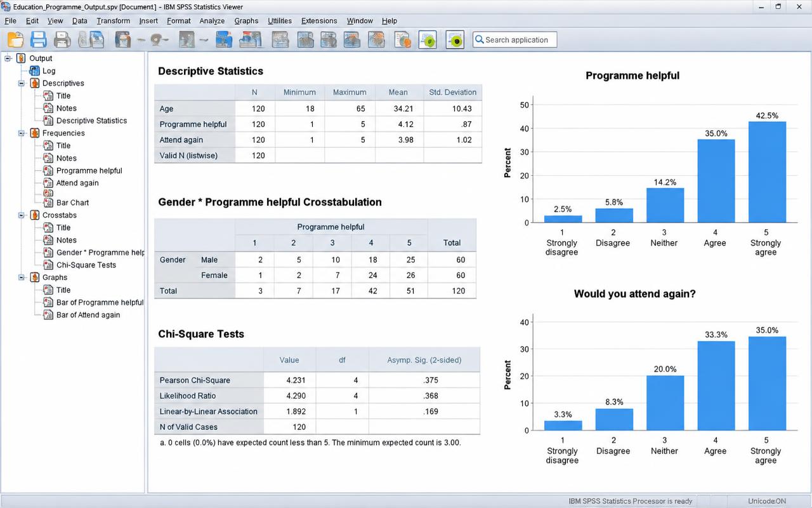Click the icon beside Bar Chart outline item
Viewport: 812px width, 508px height.
(x=48, y=203)
